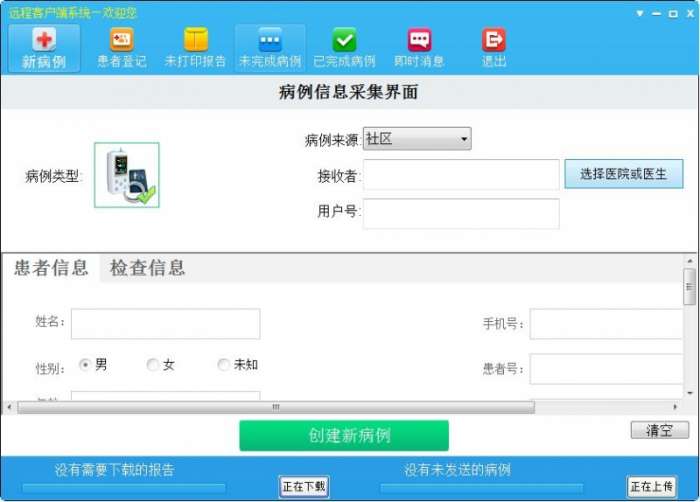Screen dimensions: 700x502
Task: Select the 女 gender radio button
Action: coord(153,365)
